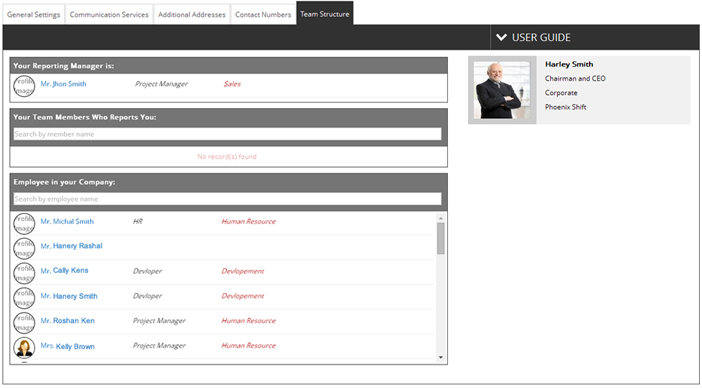Click the No record(s) found message
Screen dimensions: 702x388
[227, 157]
